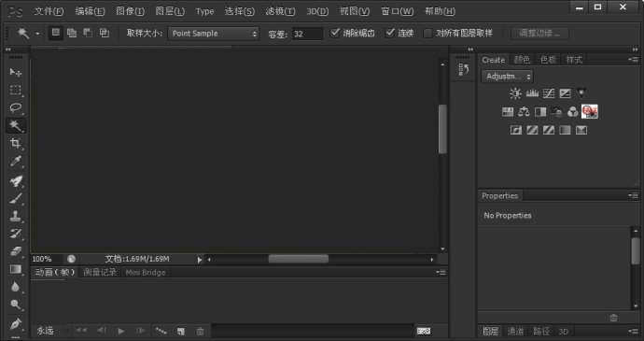Duplicate the selected animation frame
Screen dimensions: 644x341
click(181, 331)
